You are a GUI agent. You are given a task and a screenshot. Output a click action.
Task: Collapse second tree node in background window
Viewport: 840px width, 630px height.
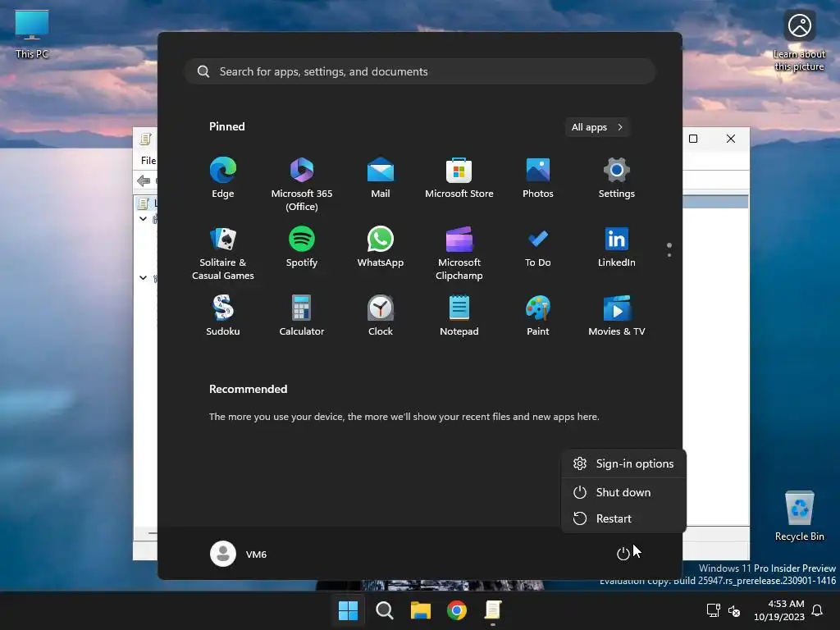(143, 277)
